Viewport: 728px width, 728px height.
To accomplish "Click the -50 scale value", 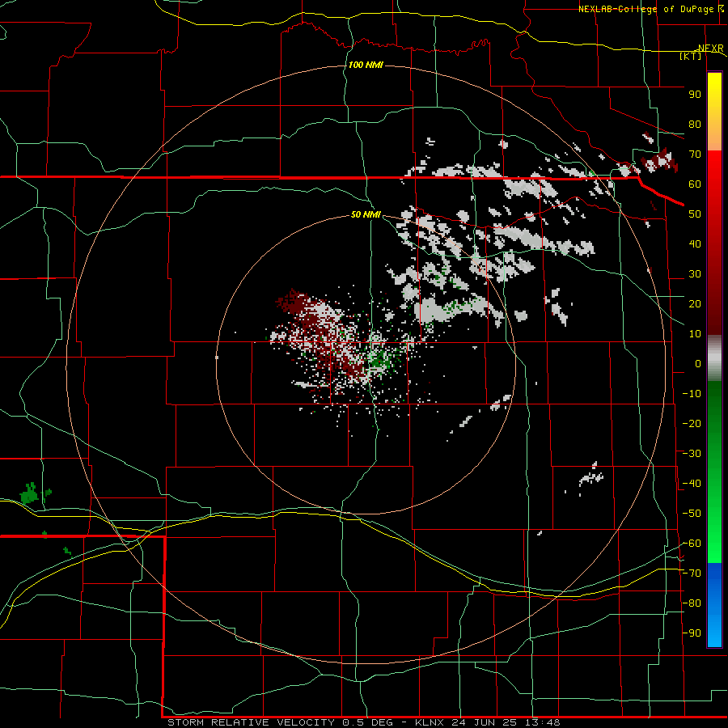I will [692, 514].
